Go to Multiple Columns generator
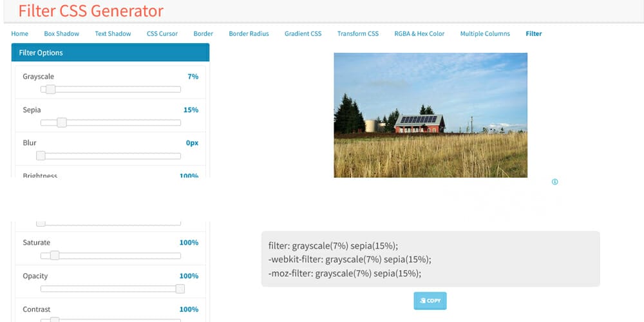This screenshot has height=322, width=644. [485, 33]
